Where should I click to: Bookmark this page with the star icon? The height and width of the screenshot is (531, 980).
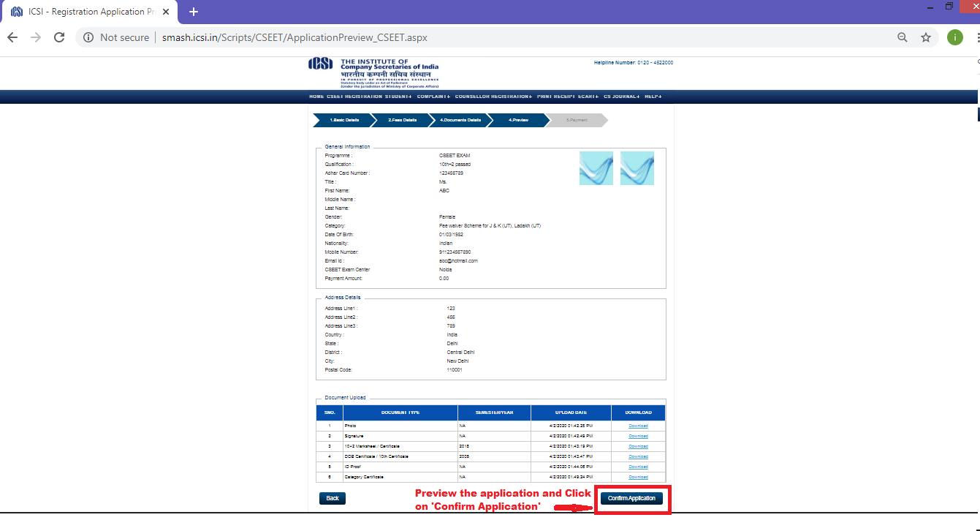pos(926,37)
